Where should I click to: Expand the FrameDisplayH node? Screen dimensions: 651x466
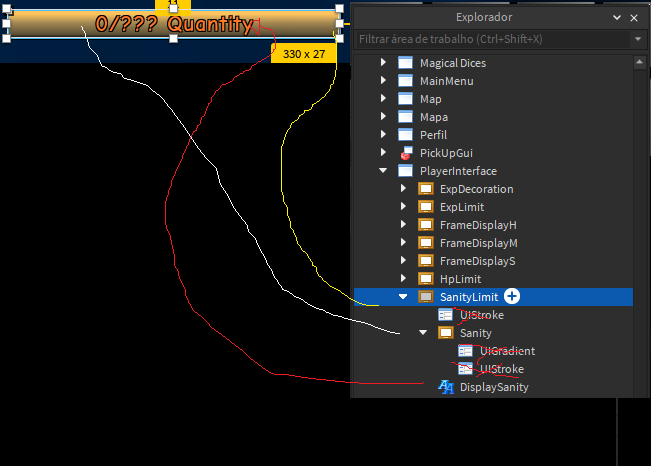point(403,225)
